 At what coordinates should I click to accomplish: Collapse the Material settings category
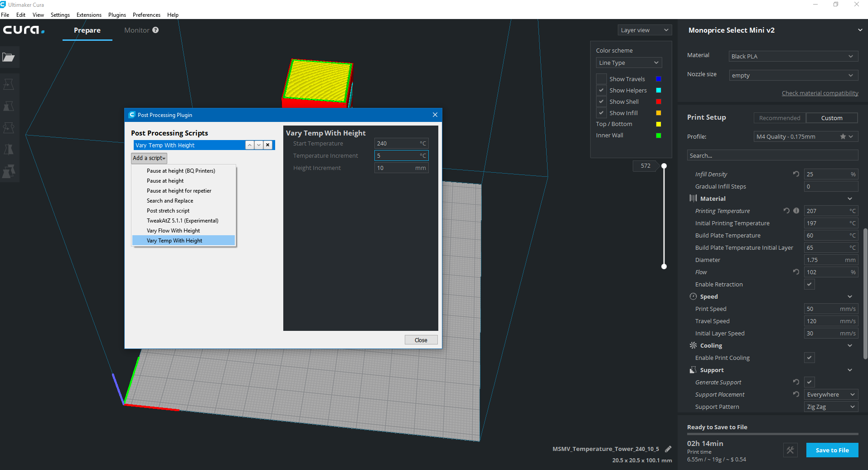(x=850, y=199)
